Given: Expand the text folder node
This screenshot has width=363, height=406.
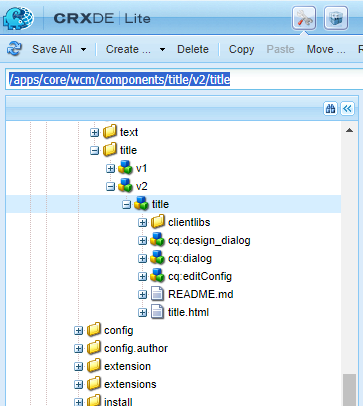Looking at the screenshot, I should pos(95,133).
